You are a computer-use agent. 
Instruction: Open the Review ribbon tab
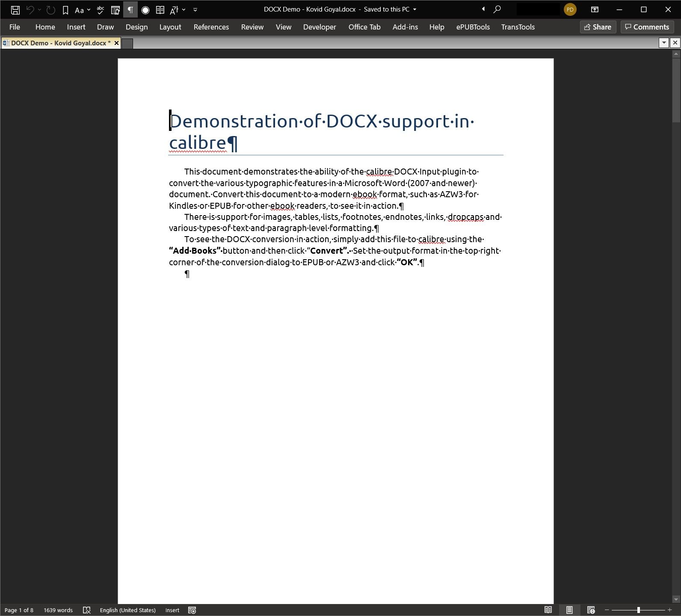click(x=252, y=27)
